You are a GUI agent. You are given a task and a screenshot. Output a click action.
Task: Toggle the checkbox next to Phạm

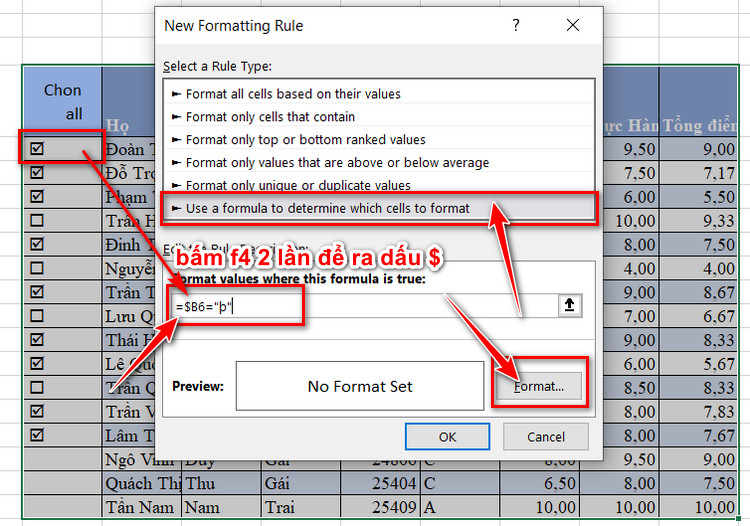click(37, 197)
